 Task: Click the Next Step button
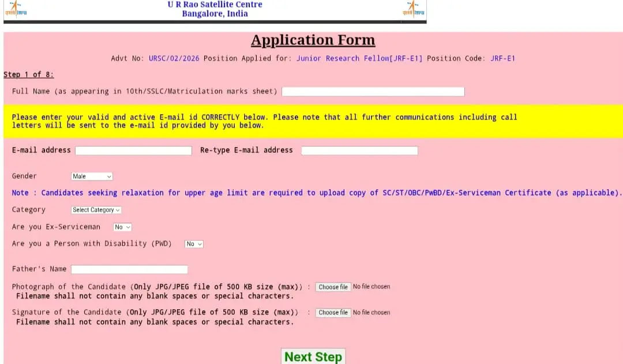pos(313,357)
